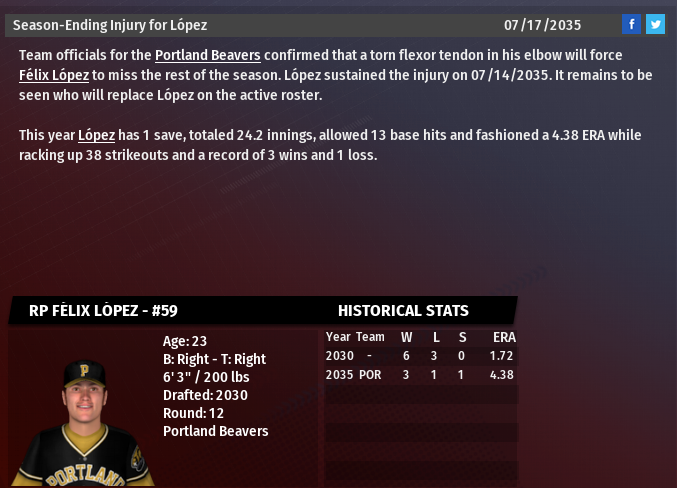This screenshot has height=488, width=677.
Task: Share the injury story on Twitter
Action: point(655,24)
